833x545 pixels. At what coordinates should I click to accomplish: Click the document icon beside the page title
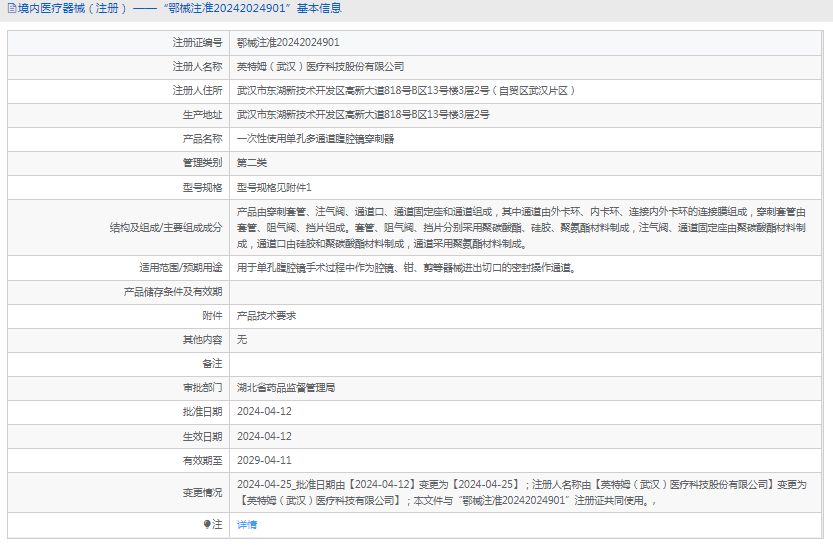12,8
